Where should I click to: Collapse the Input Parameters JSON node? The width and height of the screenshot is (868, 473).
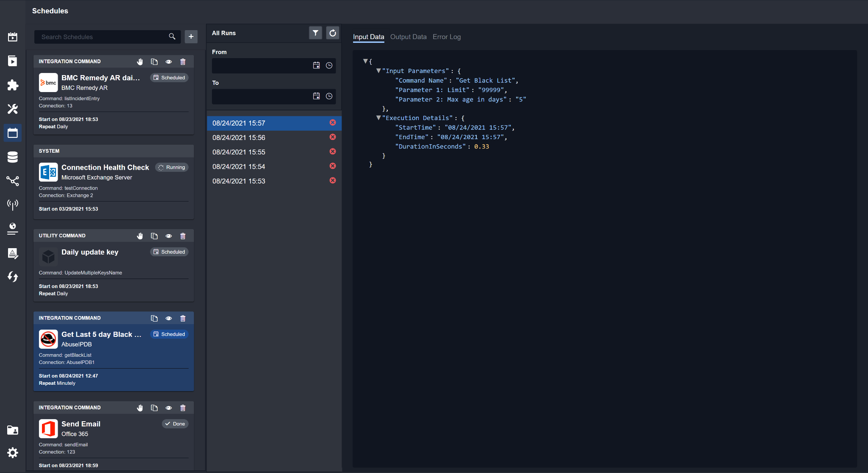(x=378, y=71)
